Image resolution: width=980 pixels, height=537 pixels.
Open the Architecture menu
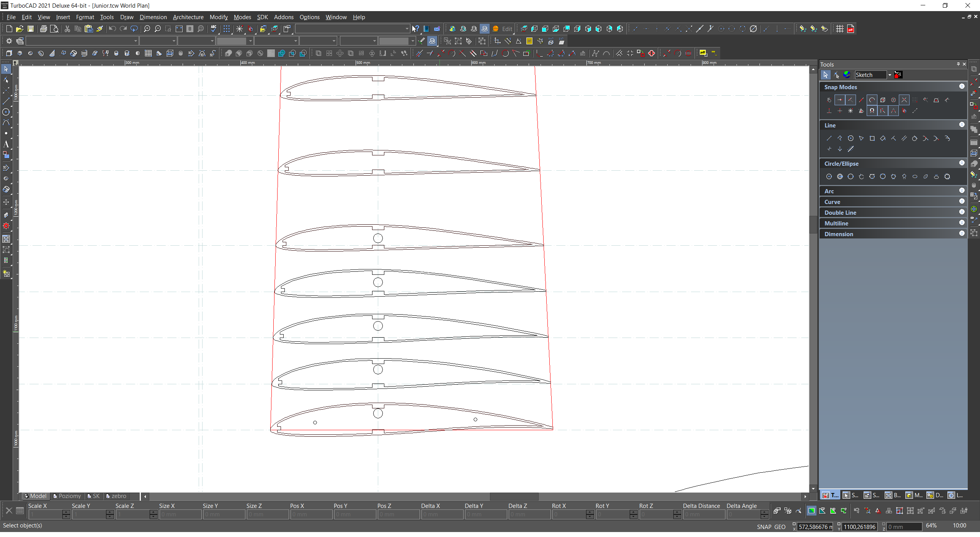(x=188, y=17)
